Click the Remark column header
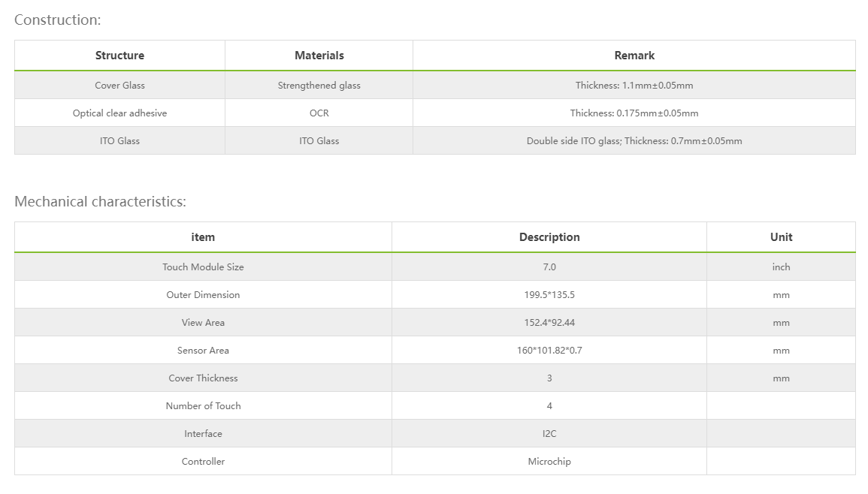868x494 pixels. click(634, 56)
